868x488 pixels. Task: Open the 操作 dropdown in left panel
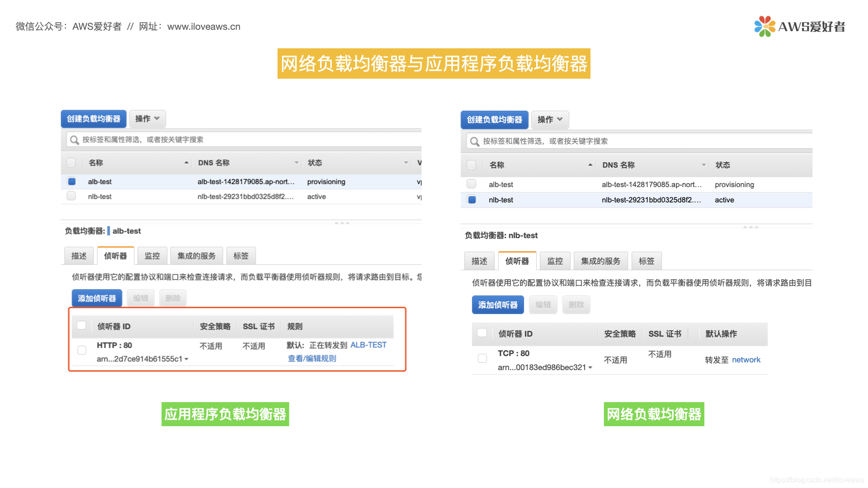click(147, 119)
